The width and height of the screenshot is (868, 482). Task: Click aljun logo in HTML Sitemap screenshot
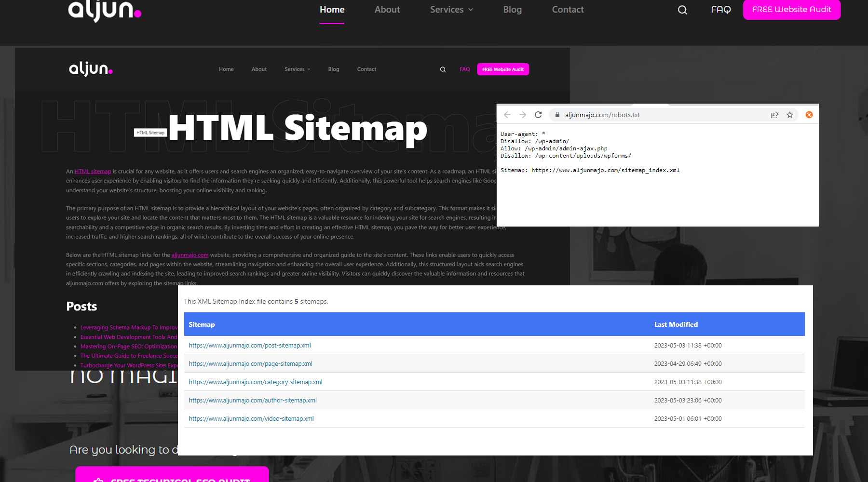tap(91, 69)
